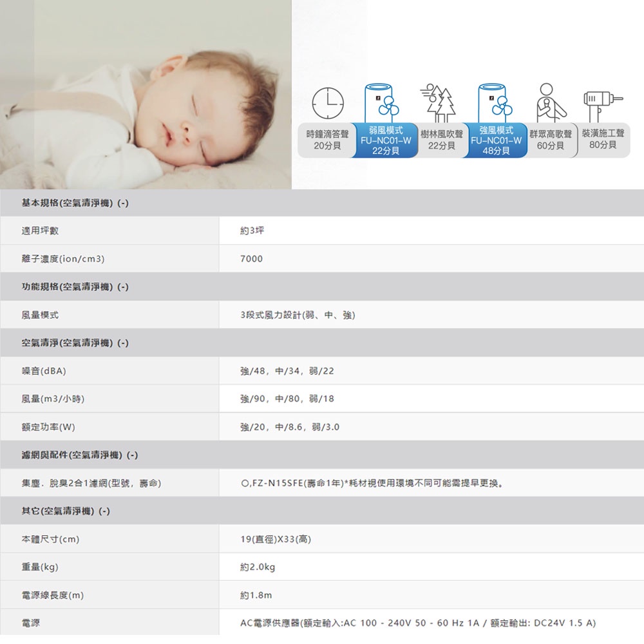Click the 噪音(dBA) row label

point(44,371)
